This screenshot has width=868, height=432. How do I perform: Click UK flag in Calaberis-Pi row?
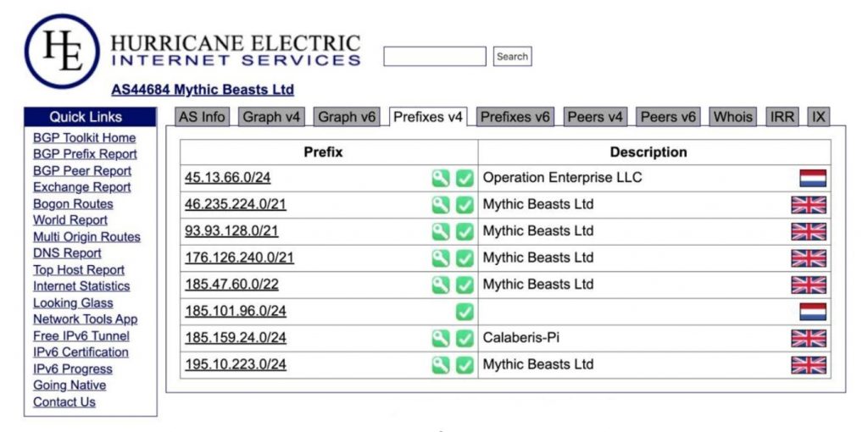click(x=809, y=338)
